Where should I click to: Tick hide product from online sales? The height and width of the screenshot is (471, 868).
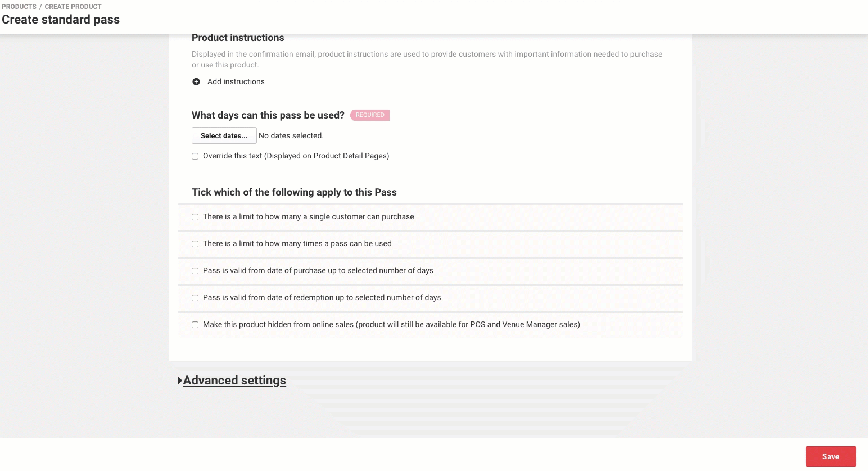(x=195, y=325)
